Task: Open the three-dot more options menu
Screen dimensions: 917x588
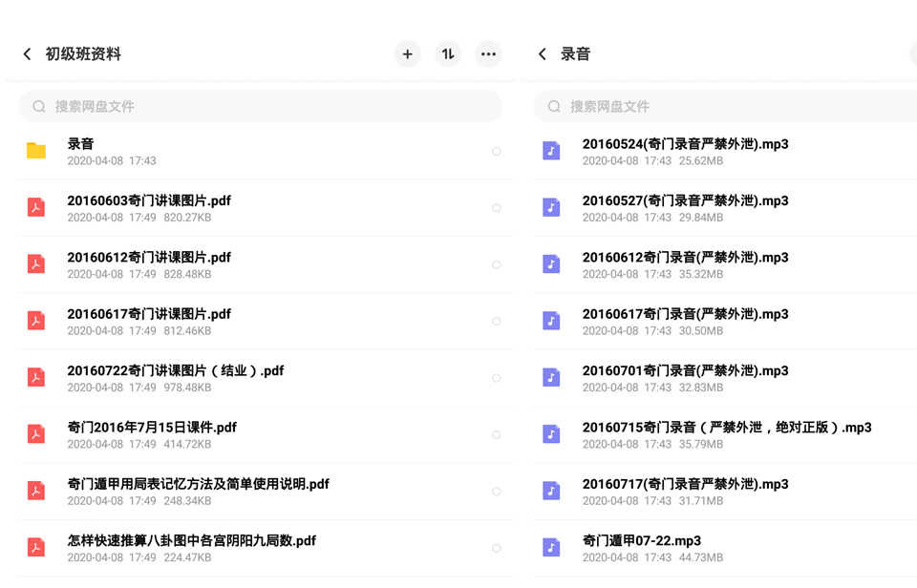Action: click(488, 54)
